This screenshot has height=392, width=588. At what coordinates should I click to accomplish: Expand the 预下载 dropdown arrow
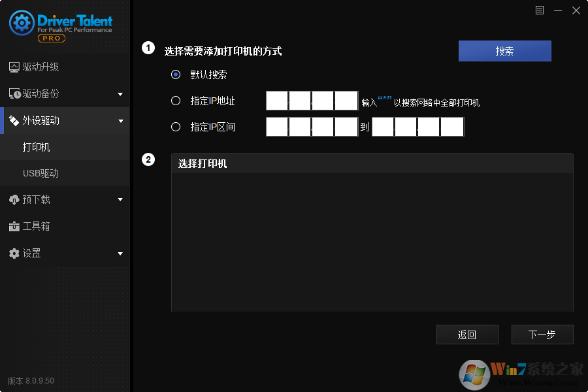(120, 199)
